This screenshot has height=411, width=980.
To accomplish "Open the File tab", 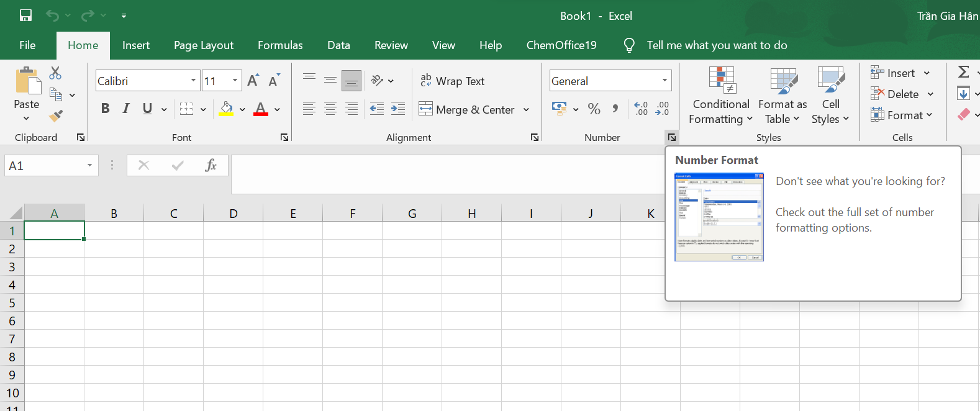I will [27, 45].
